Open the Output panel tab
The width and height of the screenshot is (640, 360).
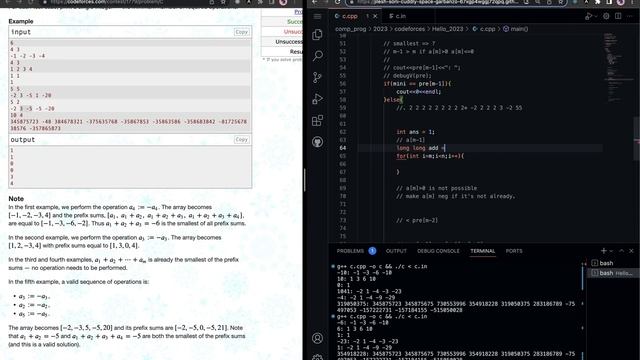click(x=396, y=251)
